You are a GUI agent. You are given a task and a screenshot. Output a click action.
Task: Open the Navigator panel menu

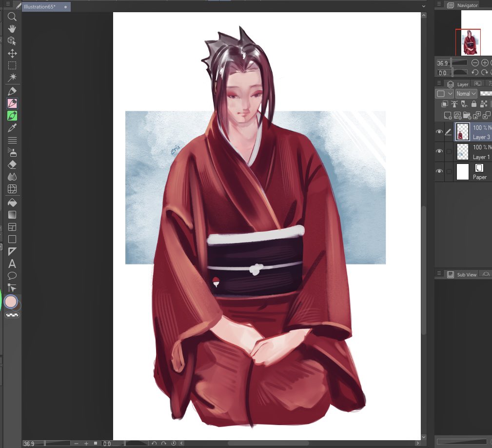click(439, 4)
